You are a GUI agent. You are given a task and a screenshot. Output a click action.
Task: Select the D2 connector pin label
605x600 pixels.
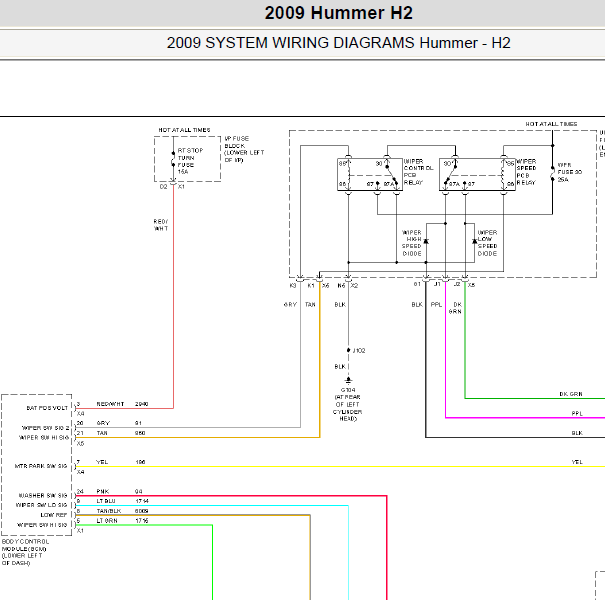(x=164, y=187)
